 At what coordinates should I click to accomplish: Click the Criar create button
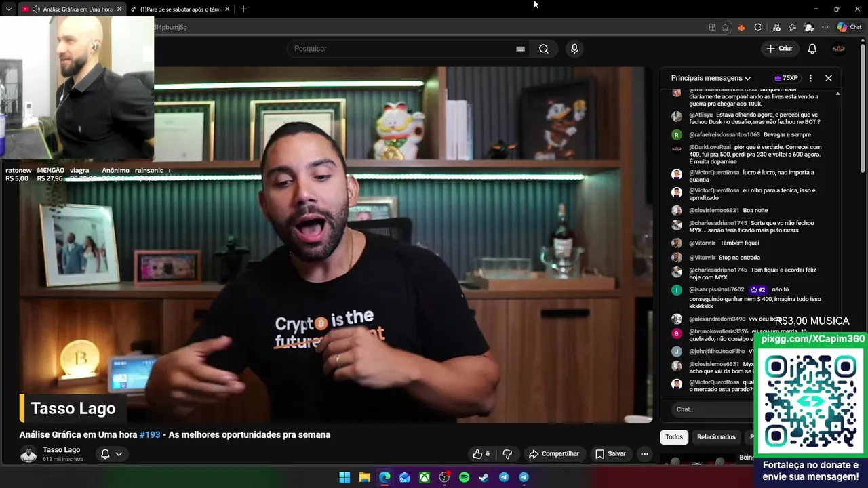pyautogui.click(x=779, y=49)
